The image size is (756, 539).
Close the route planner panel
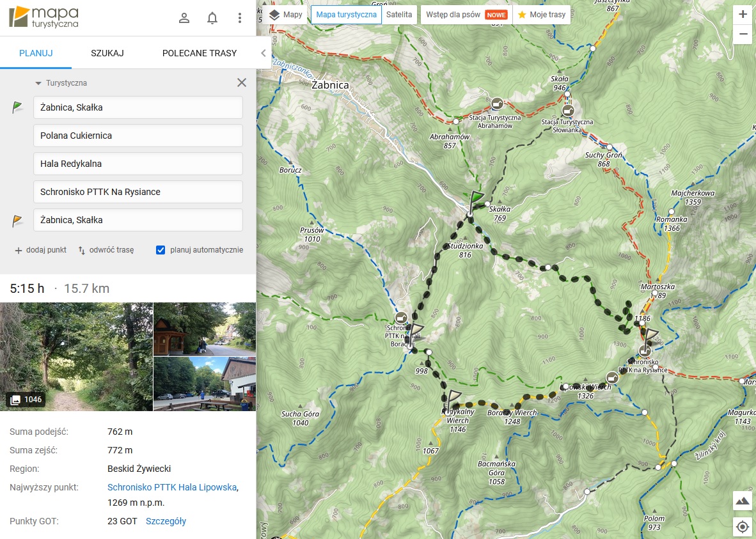[x=242, y=82]
